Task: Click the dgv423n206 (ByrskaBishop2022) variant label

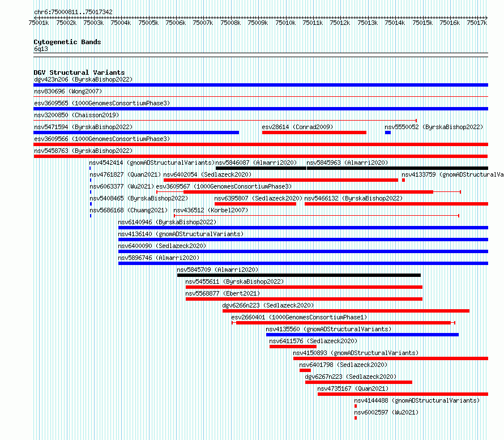Action: pyautogui.click(x=83, y=79)
